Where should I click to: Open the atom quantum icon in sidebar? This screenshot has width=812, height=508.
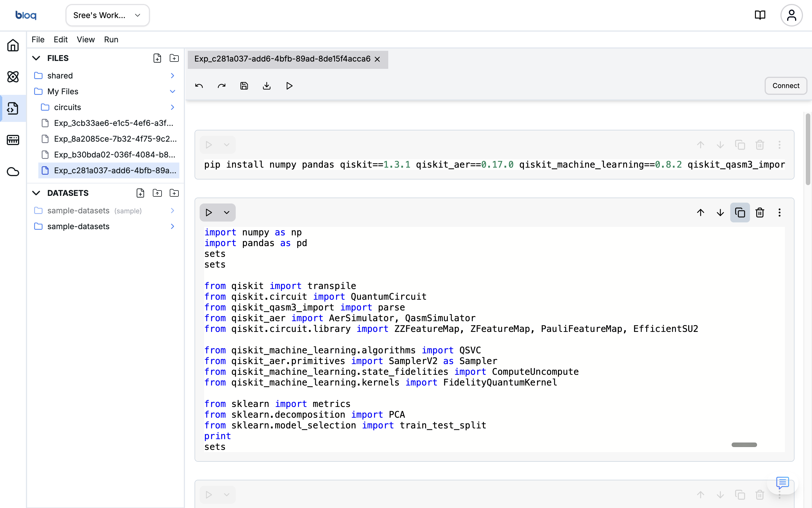[13, 76]
